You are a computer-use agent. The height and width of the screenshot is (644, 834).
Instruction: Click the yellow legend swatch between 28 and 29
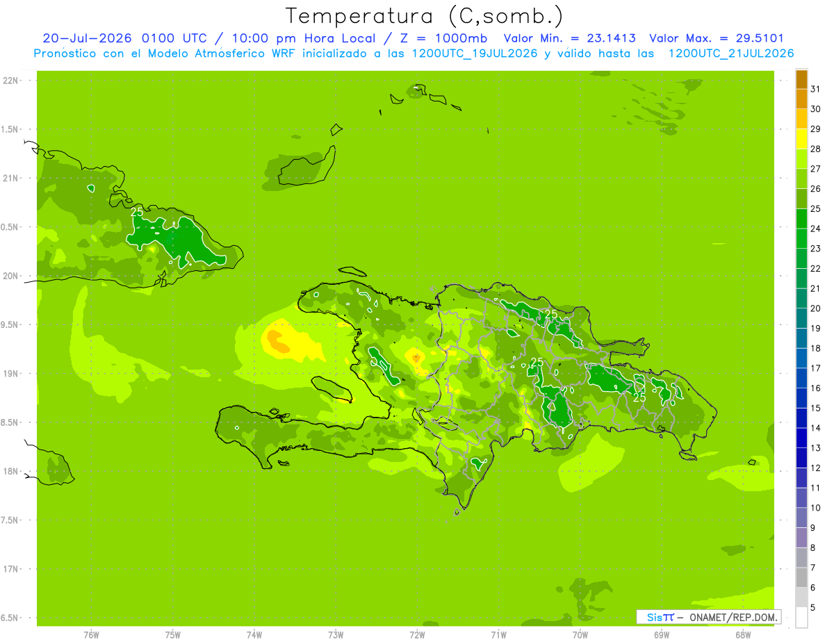pos(801,139)
